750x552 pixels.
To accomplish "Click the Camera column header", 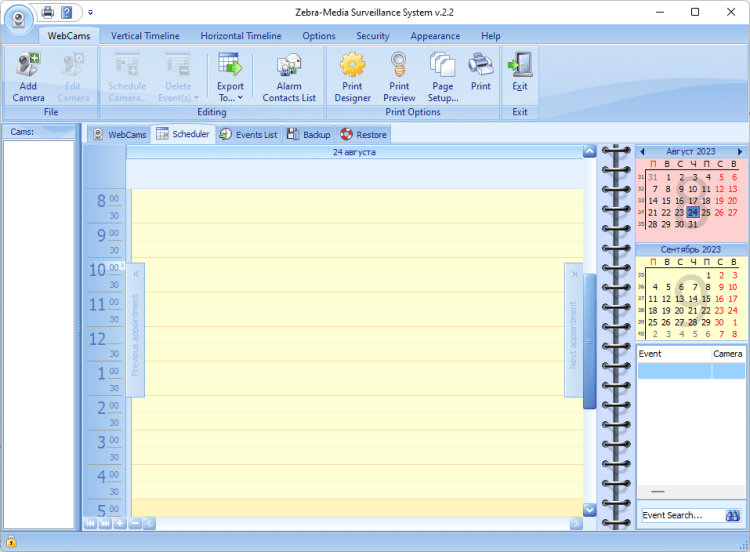I will point(728,354).
